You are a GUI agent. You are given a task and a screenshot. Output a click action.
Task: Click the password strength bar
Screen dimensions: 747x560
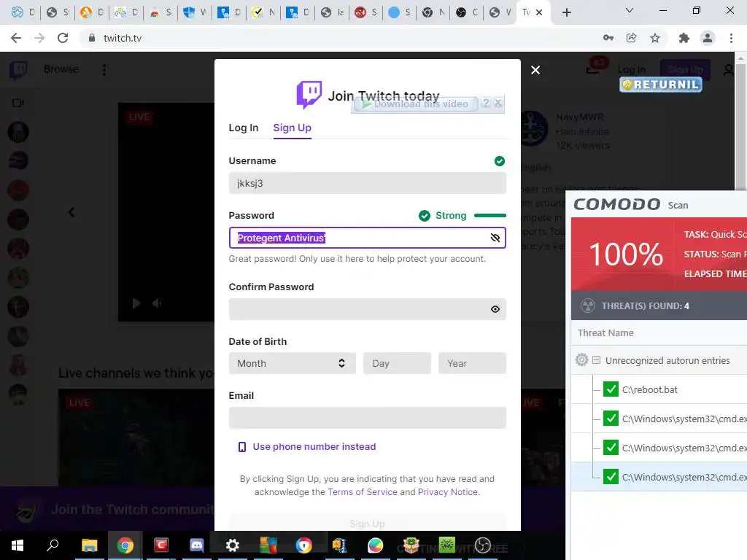click(489, 216)
